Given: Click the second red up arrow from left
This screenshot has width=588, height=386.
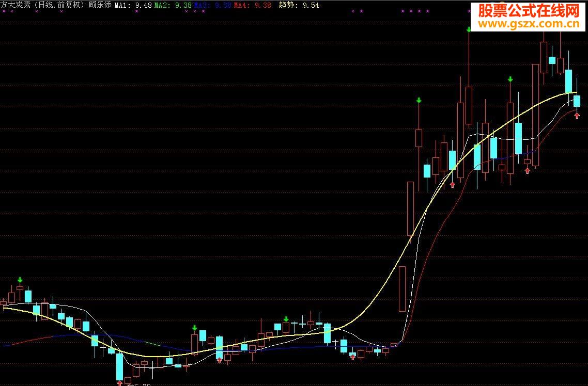Looking at the screenshot, I should click(x=220, y=360).
